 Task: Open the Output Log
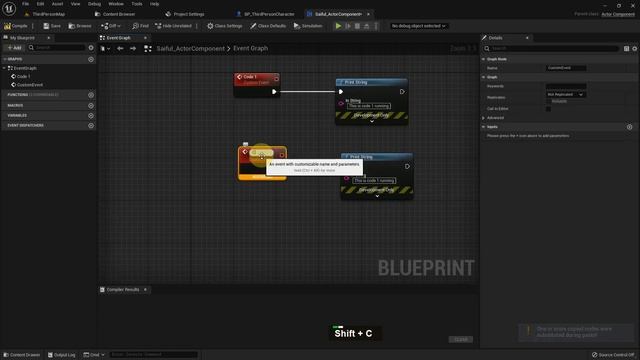point(62,355)
